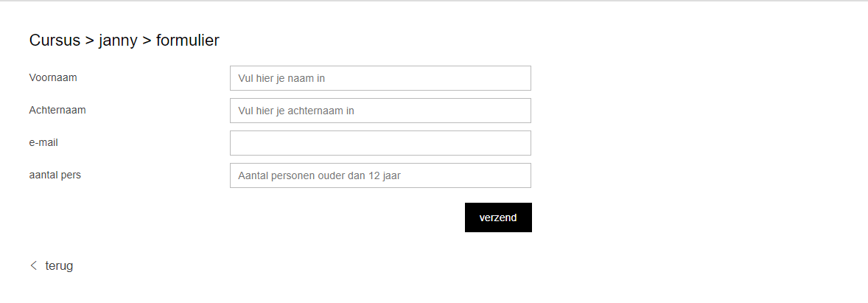Click the Voornaam label

[53, 77]
